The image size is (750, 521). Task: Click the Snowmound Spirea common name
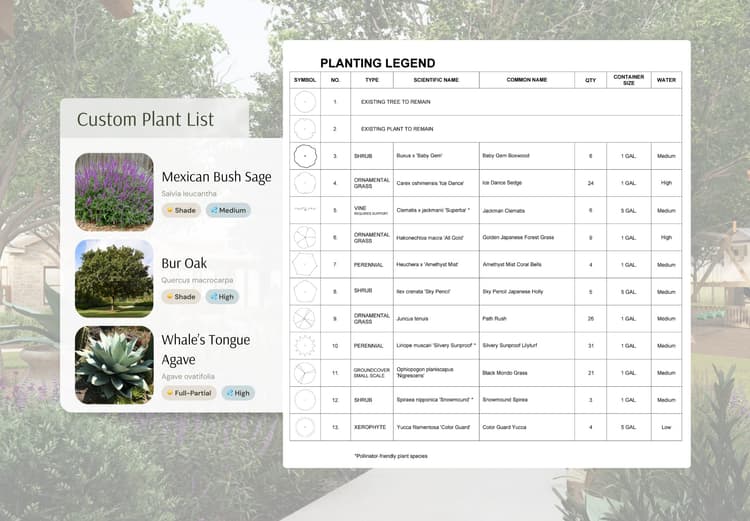(x=505, y=400)
